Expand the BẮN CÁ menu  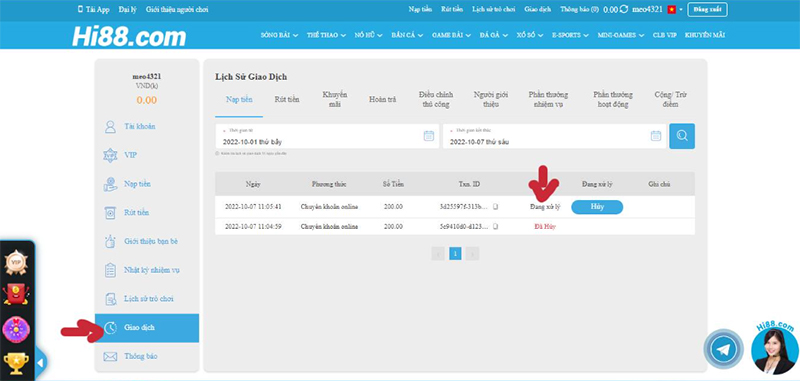point(407,35)
